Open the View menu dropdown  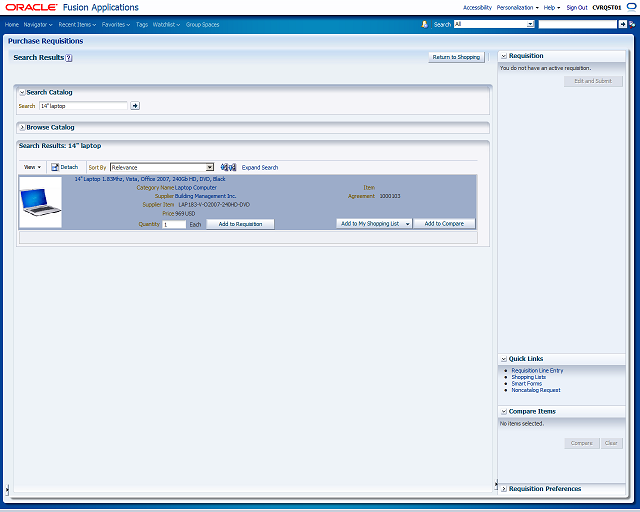pyautogui.click(x=32, y=167)
